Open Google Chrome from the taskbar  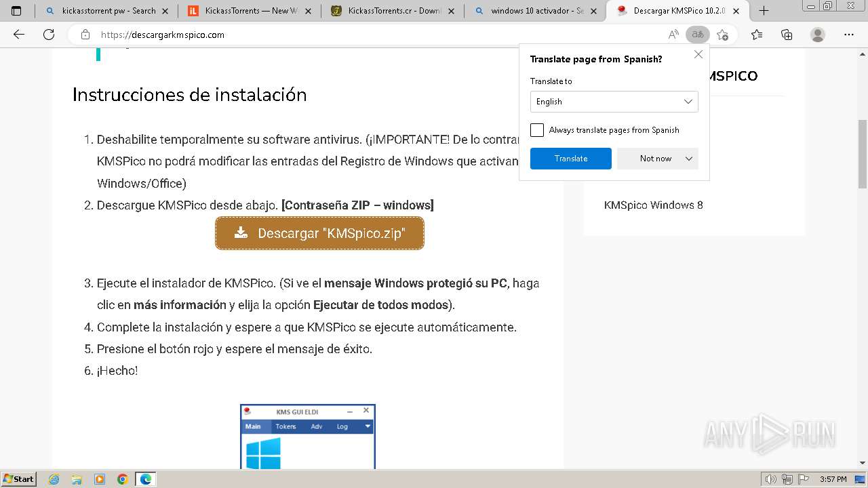coord(122,479)
